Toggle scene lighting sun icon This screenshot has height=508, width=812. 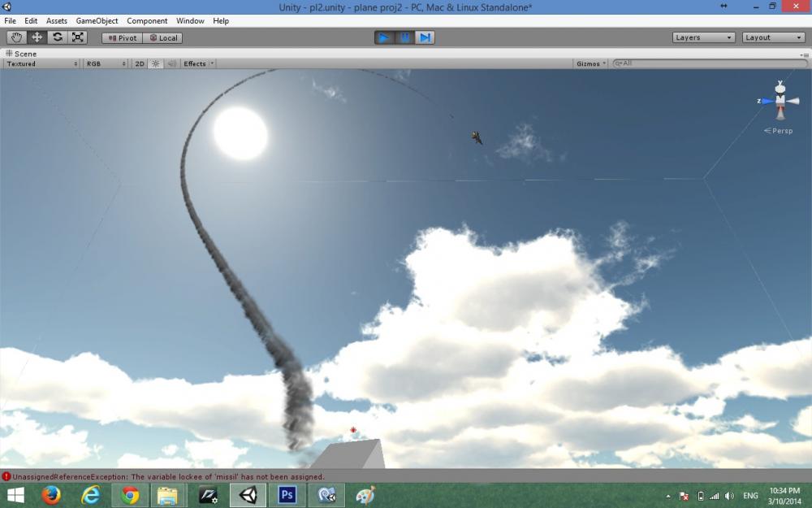pos(155,63)
